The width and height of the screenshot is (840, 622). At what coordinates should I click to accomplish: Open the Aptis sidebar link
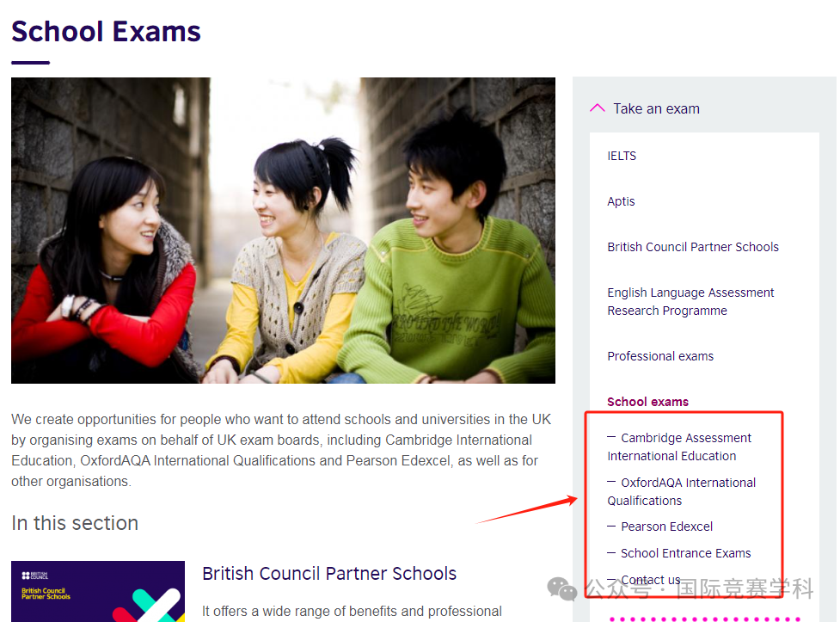coord(621,201)
